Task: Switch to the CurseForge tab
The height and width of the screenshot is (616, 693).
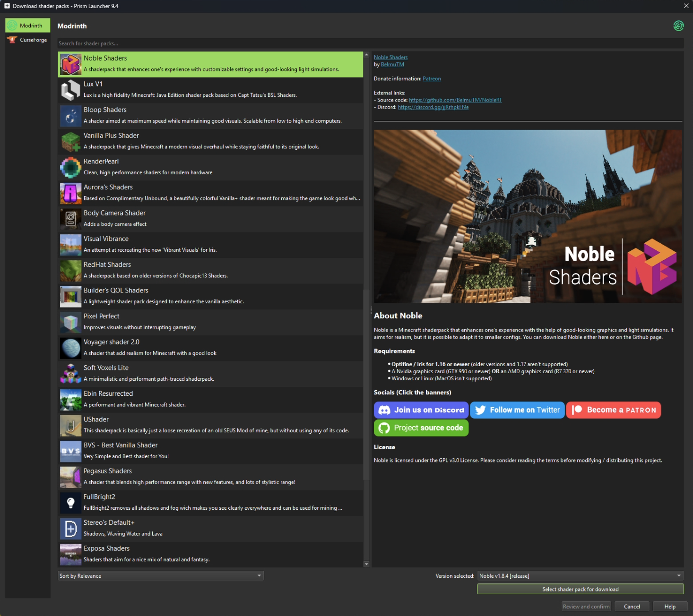Action: [27, 40]
